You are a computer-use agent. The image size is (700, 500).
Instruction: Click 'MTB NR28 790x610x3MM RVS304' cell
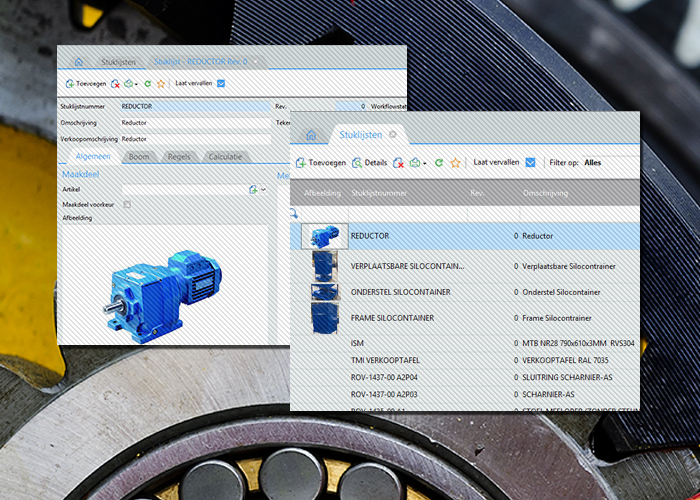[578, 343]
